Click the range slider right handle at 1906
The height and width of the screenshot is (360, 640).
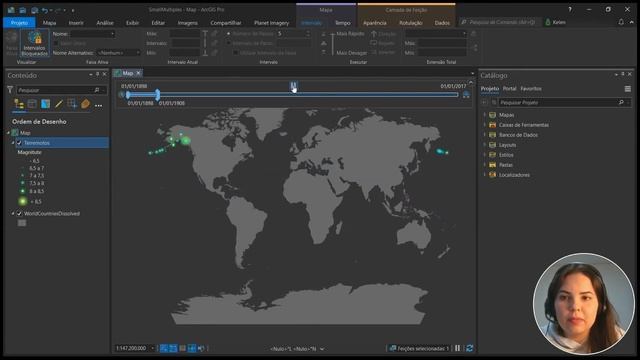point(158,95)
